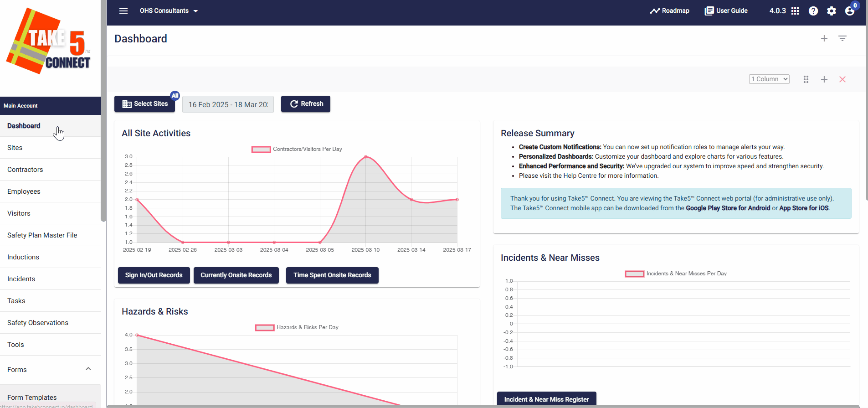This screenshot has height=408, width=868.
Task: Click the User Guide book icon
Action: (x=709, y=11)
